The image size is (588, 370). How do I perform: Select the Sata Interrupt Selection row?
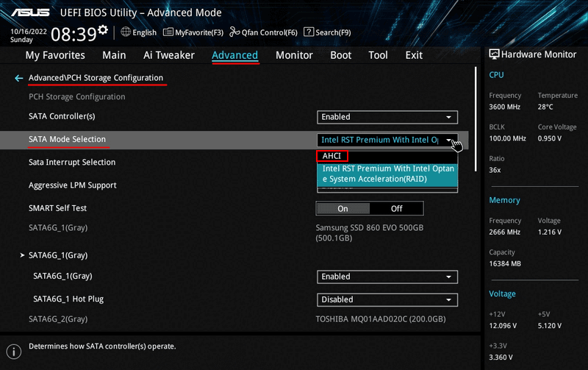72,163
